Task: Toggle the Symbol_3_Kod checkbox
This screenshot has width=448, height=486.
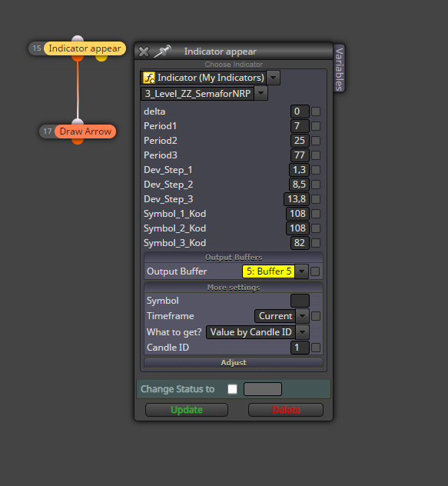Action: pyautogui.click(x=316, y=243)
